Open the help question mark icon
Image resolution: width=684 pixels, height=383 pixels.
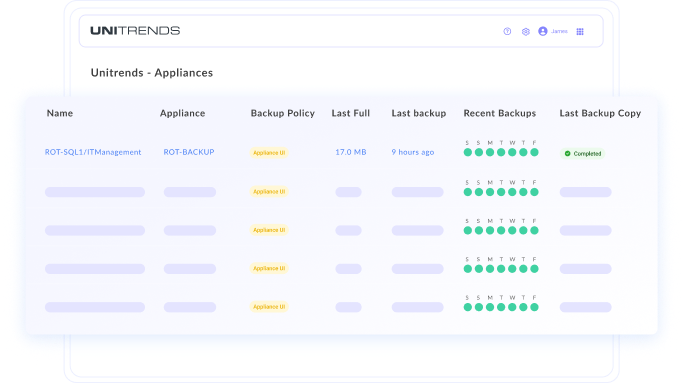(x=507, y=31)
